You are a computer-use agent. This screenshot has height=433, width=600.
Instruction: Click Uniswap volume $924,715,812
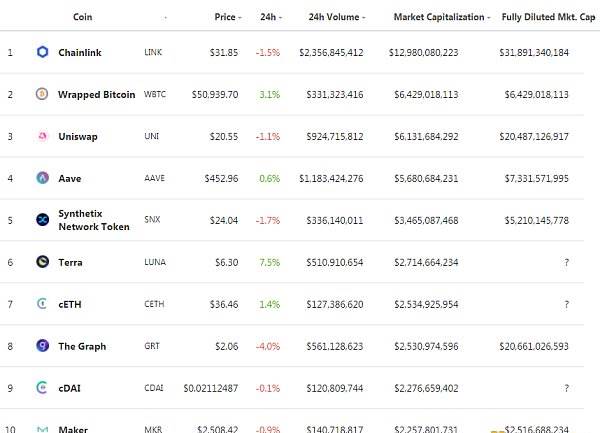335,137
